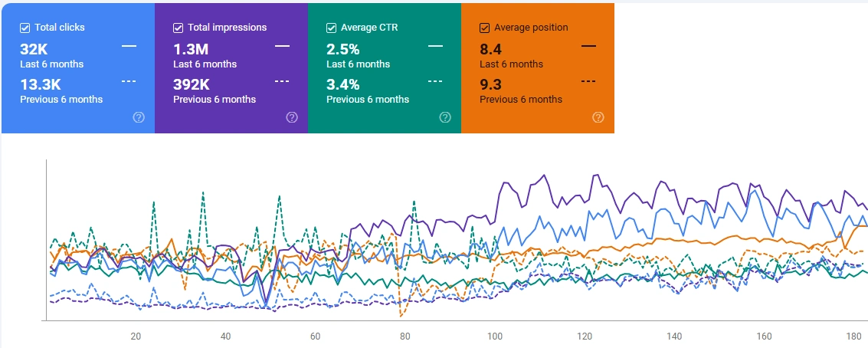Click the 13.3K previous clicks value
The height and width of the screenshot is (348, 868).
[x=40, y=84]
